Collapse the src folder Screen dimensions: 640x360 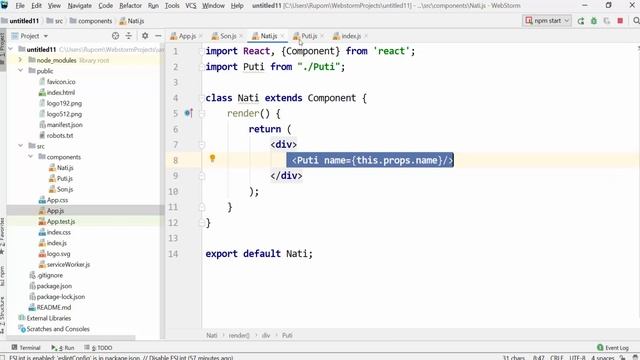tap(20, 146)
